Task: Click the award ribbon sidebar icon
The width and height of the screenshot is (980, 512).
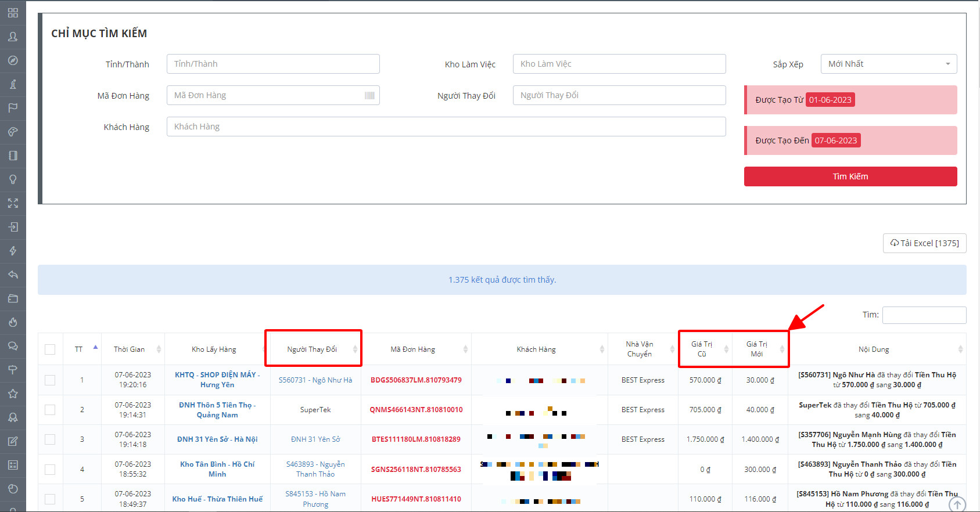Action: click(13, 417)
